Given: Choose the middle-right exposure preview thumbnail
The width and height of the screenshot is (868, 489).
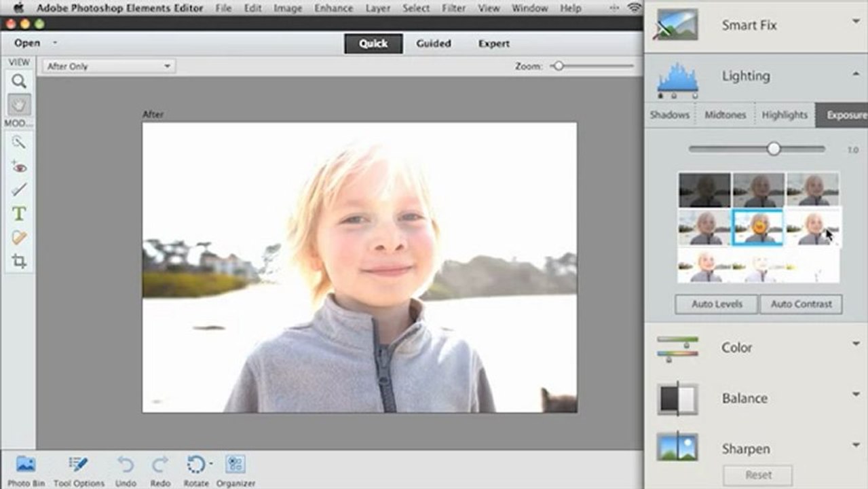Looking at the screenshot, I should point(813,228).
